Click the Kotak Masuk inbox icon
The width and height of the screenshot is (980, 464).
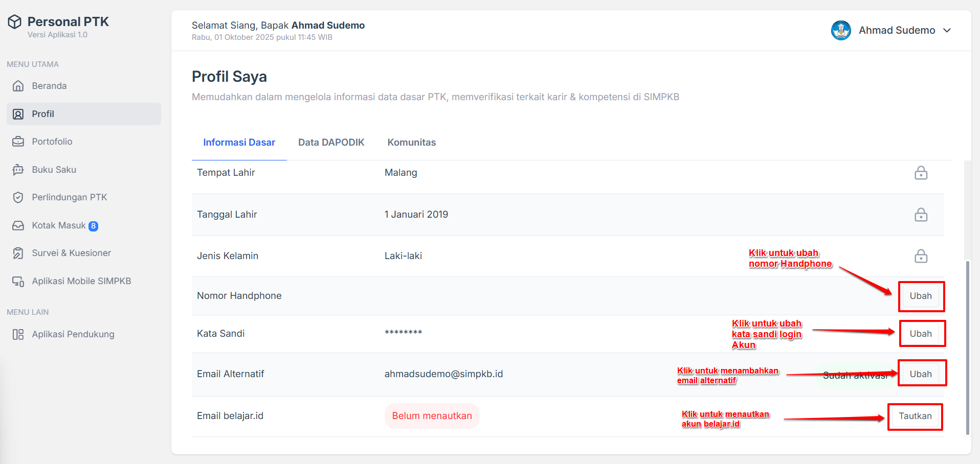click(x=18, y=225)
